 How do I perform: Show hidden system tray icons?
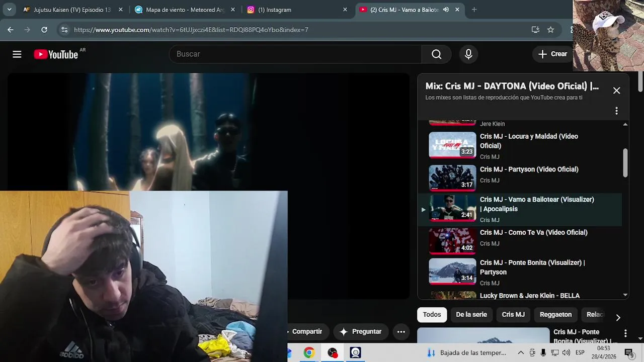tap(521, 353)
